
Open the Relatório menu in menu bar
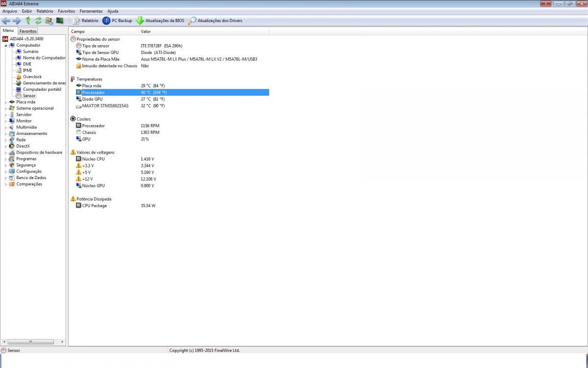[x=45, y=11]
